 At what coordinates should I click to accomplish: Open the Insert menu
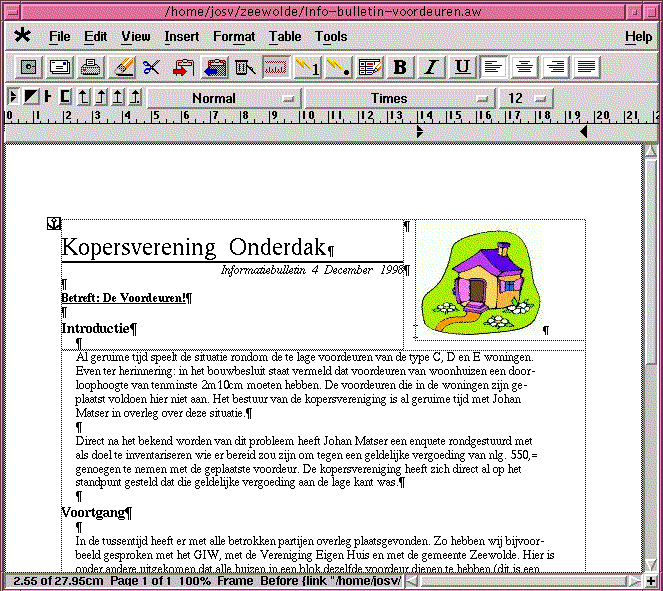pyautogui.click(x=182, y=36)
